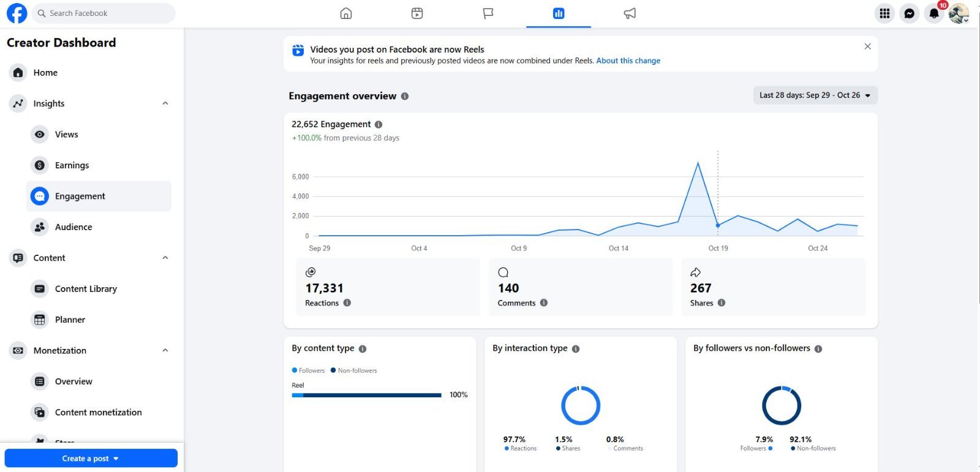Click the Planner calendar icon
The width and height of the screenshot is (980, 472).
[40, 320]
